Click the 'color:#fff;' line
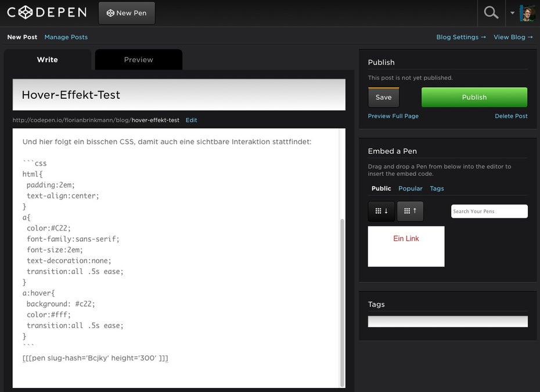The width and height of the screenshot is (540, 392). point(49,315)
